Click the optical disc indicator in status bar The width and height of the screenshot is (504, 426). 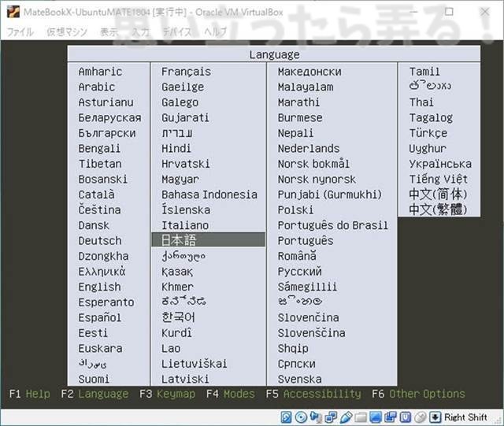coord(301,417)
